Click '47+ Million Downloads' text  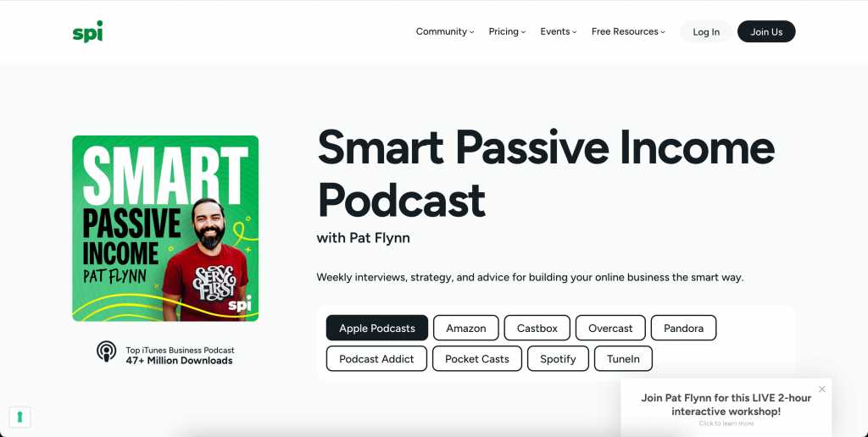[179, 361]
